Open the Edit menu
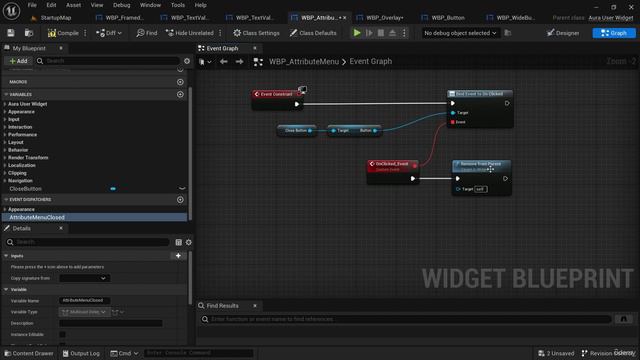Viewport: 640px width, 360px height. pyautogui.click(x=51, y=5)
